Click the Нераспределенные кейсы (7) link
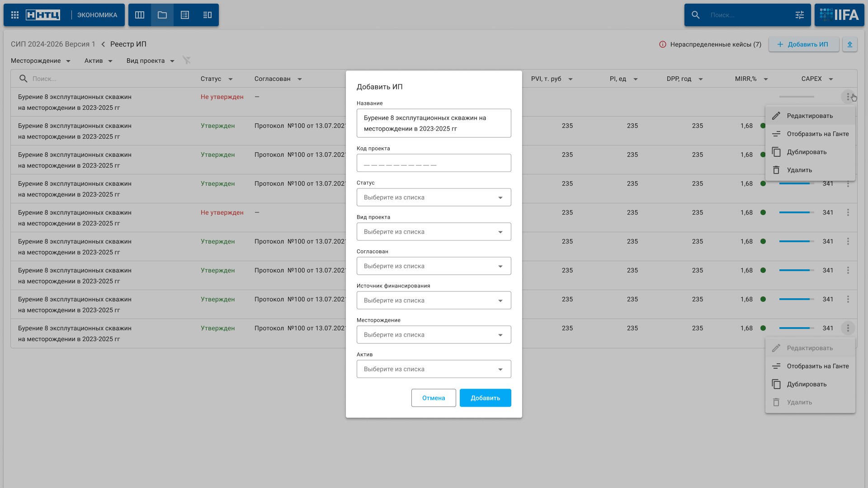 (x=715, y=44)
